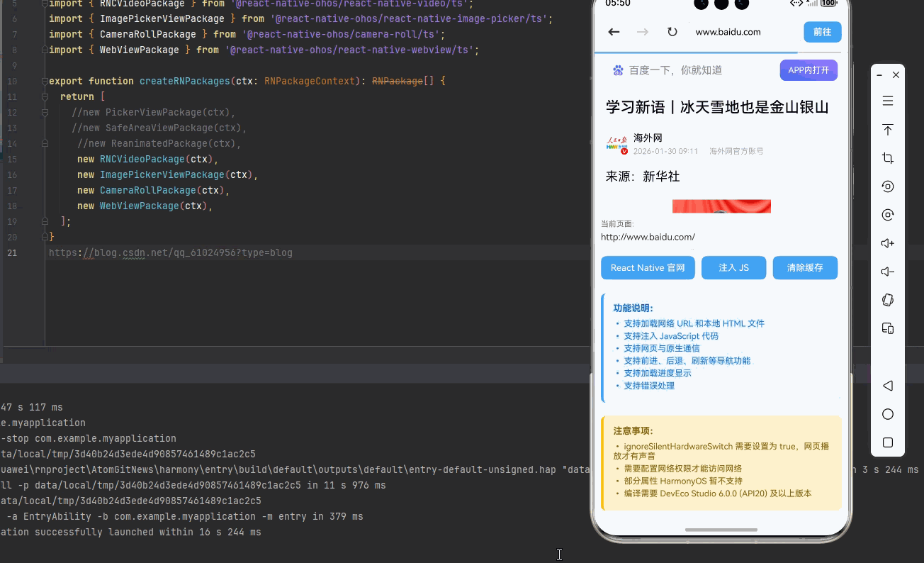Click 支持加载进度显示 list item

pyautogui.click(x=657, y=373)
